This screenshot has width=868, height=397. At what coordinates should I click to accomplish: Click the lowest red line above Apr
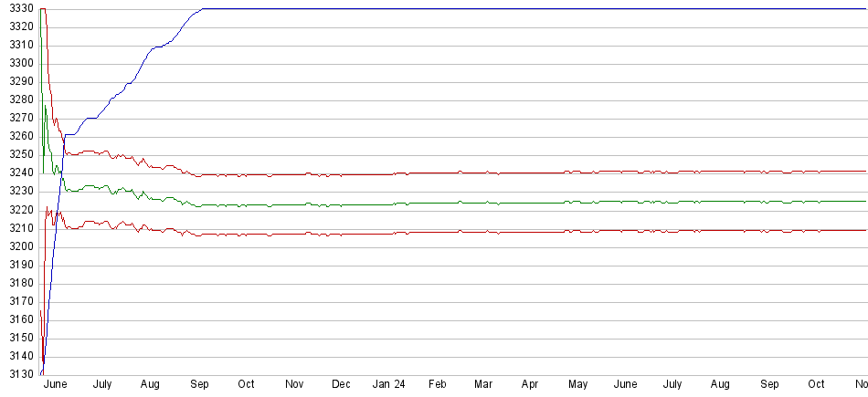point(530,233)
